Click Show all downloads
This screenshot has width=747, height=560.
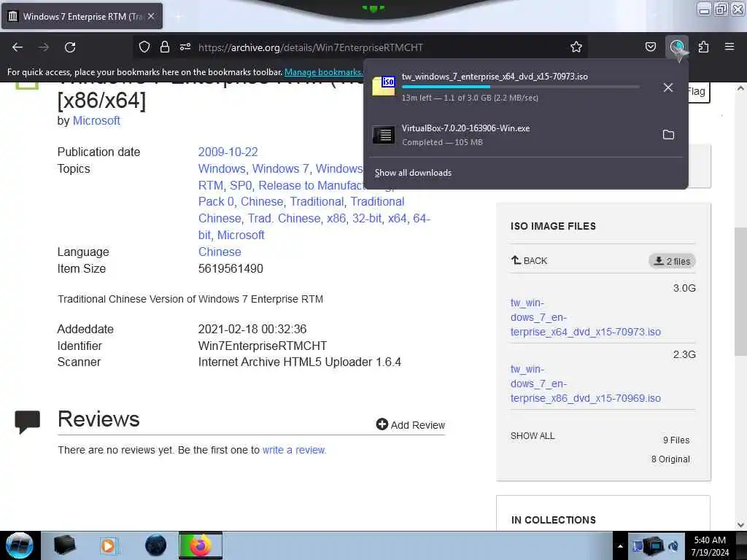[x=413, y=173]
